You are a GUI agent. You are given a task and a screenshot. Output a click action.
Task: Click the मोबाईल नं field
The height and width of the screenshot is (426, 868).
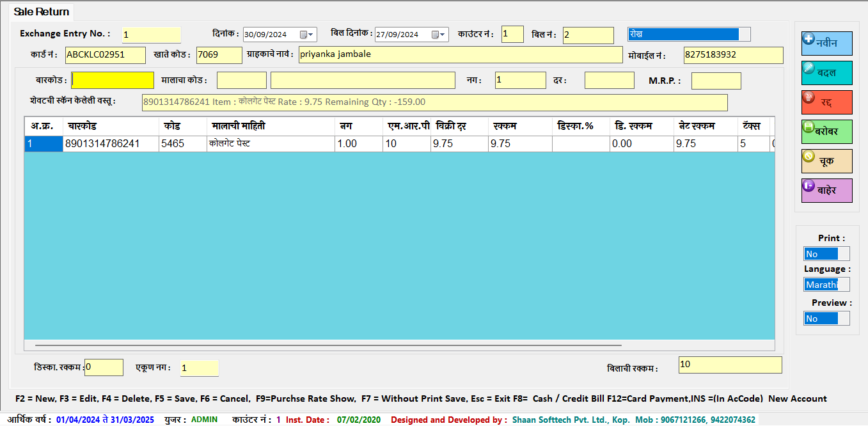732,55
